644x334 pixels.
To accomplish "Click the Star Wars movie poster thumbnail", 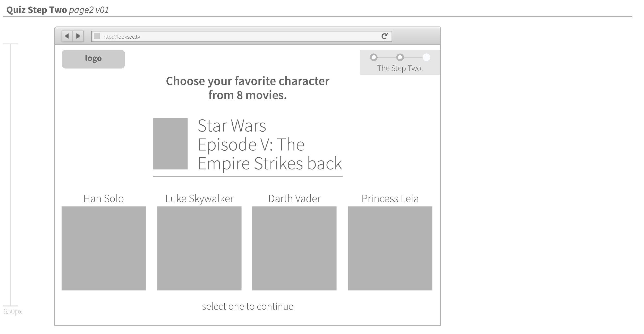I will point(170,144).
